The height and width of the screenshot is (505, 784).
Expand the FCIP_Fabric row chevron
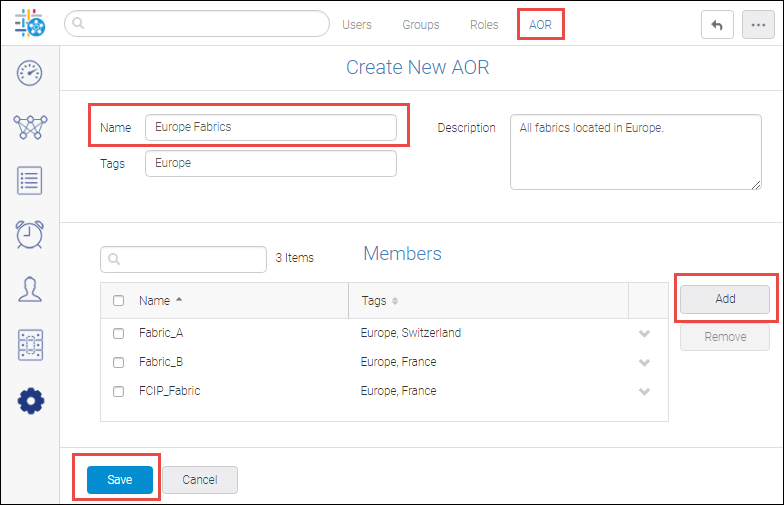tap(644, 391)
